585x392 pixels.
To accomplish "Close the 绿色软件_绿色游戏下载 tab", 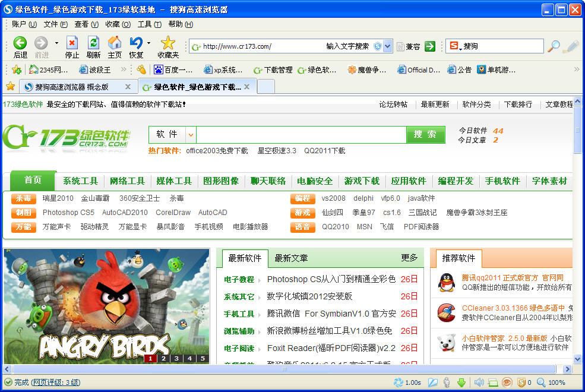I will (246, 87).
